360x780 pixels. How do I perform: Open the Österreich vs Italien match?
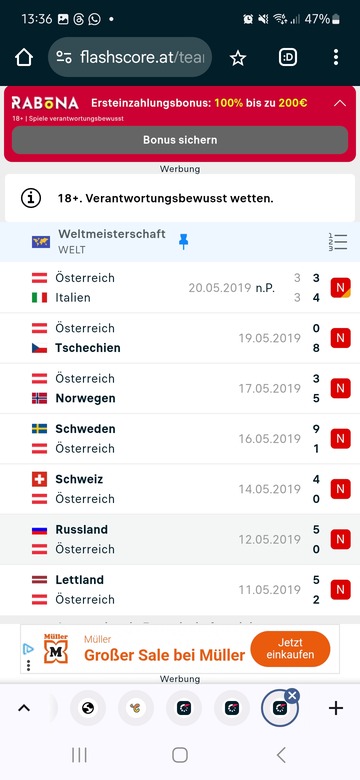pos(180,288)
